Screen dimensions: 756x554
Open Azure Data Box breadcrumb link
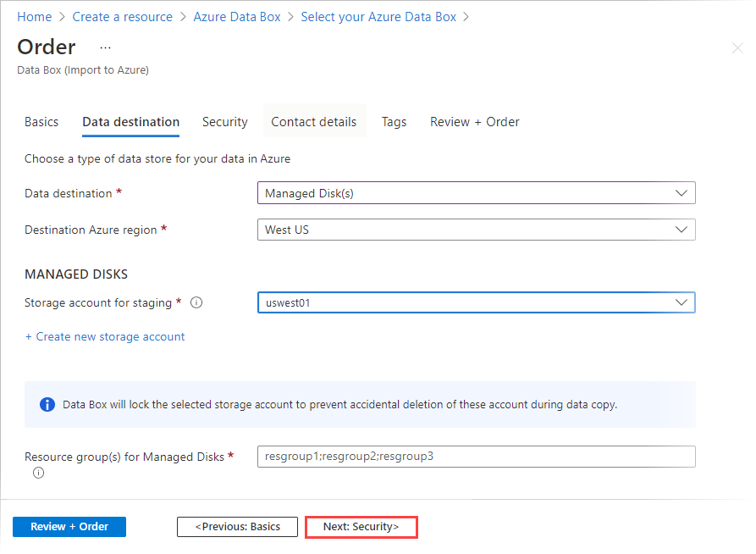point(237,16)
